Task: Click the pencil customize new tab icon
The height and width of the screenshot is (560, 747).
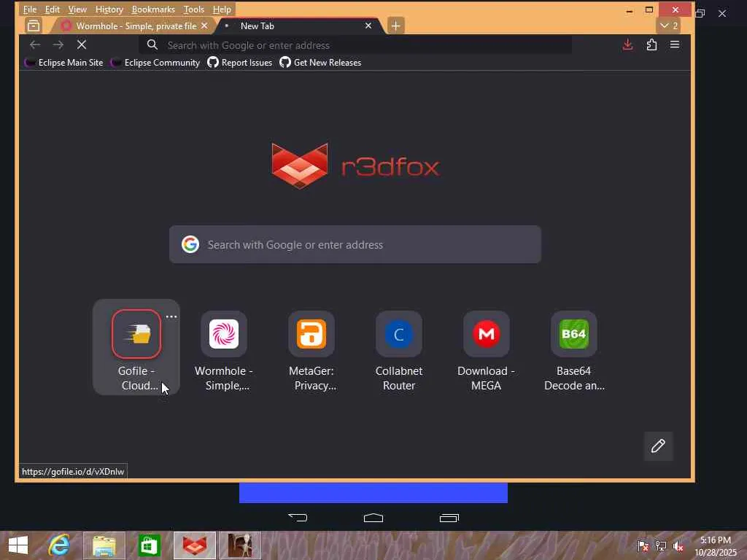Action: (659, 446)
